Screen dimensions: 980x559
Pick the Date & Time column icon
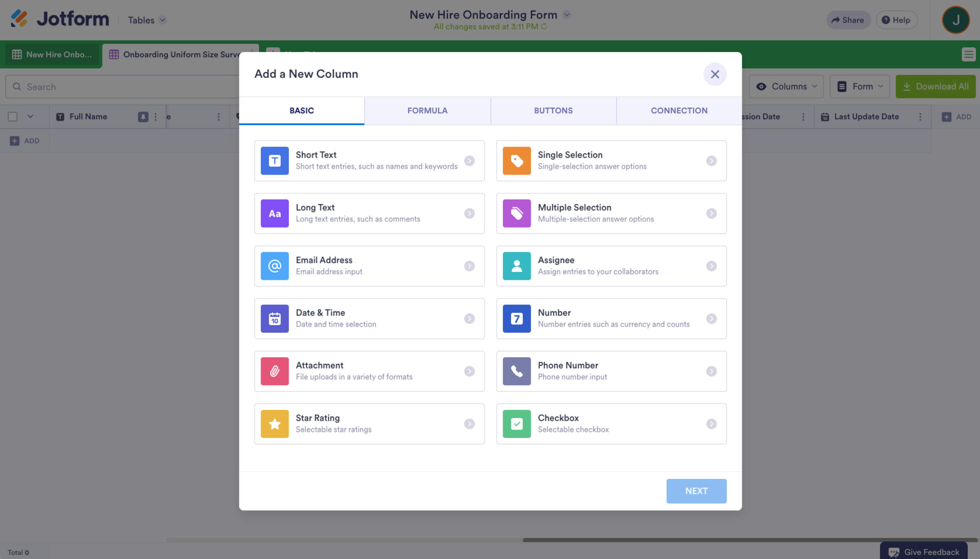click(x=274, y=318)
